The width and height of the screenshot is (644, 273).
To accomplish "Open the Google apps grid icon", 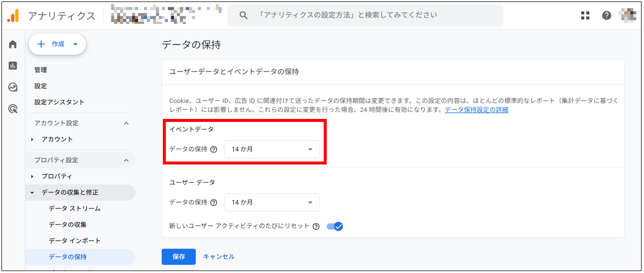I will point(586,15).
